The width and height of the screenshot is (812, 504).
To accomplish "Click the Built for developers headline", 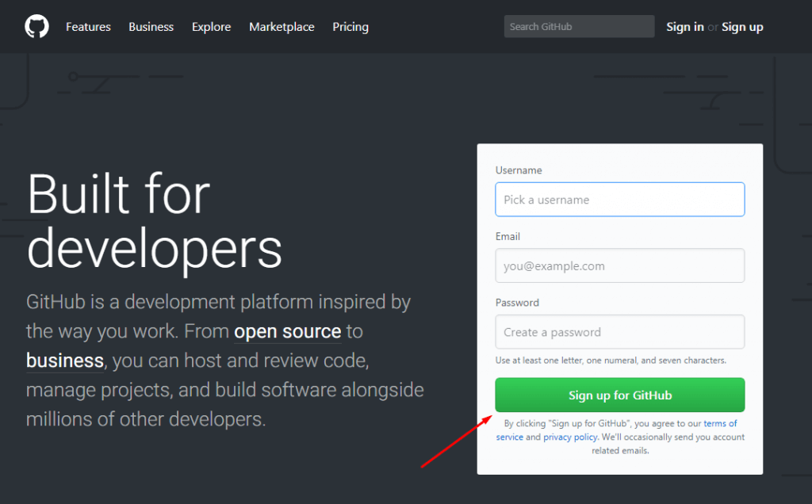I will pos(155,222).
